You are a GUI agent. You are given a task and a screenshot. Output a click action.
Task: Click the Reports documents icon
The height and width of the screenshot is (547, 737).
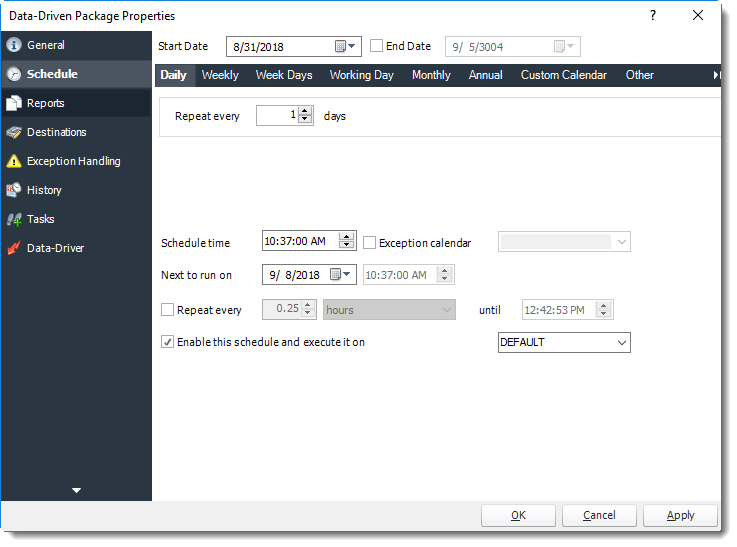(x=14, y=103)
